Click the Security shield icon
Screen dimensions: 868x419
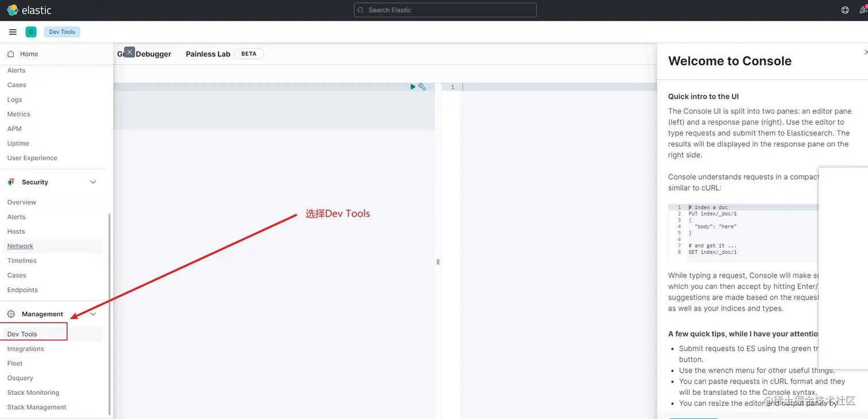11,182
